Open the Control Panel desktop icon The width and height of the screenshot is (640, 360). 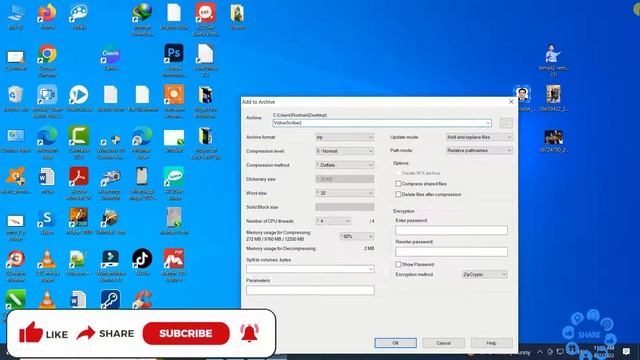click(x=16, y=140)
